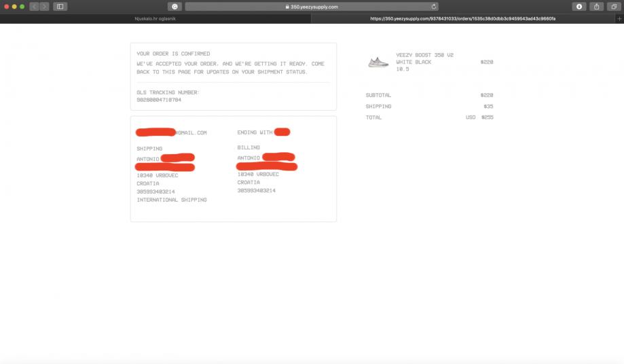Click the phone number under shipping address
The width and height of the screenshot is (624, 364).
coord(155,192)
